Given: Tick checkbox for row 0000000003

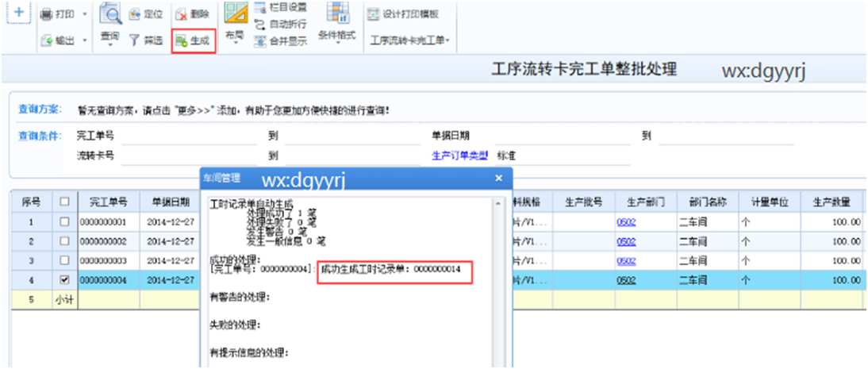Looking at the screenshot, I should 65,260.
